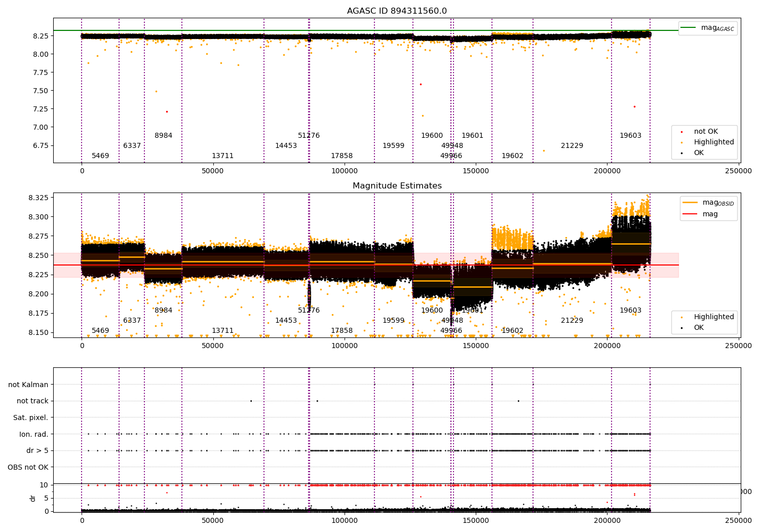Click the 'dr > 5' axis label
This screenshot has height=532, width=760.
tap(37, 450)
